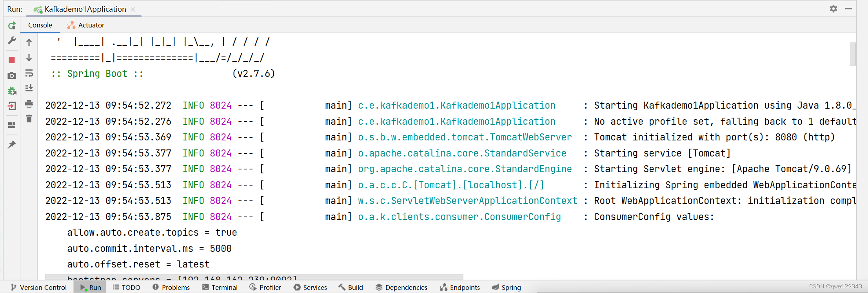
Task: Close the Kafkademo1Application run tab
Action: point(133,9)
